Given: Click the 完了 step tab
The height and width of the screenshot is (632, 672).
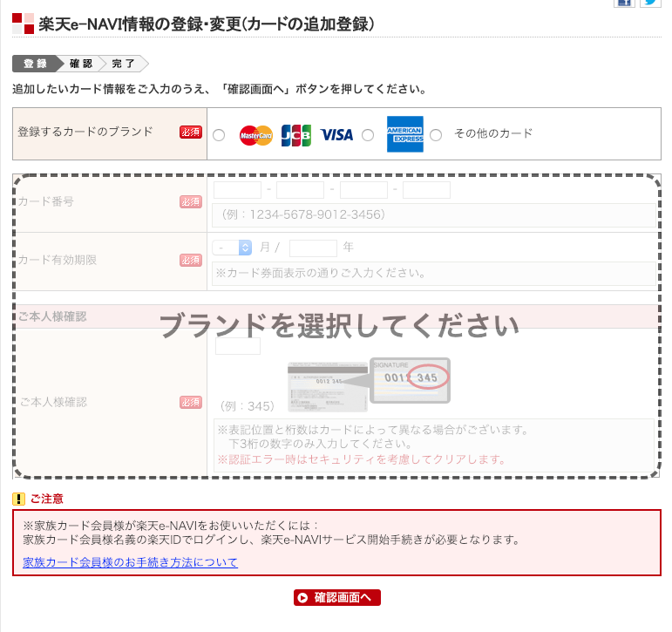Looking at the screenshot, I should (x=124, y=64).
